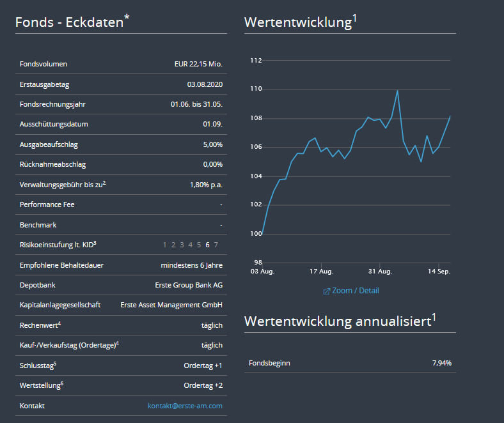504x423 pixels.
Task: Click the Fondsvolumen row value EUR 22,15 Mio.
Action: [198, 64]
